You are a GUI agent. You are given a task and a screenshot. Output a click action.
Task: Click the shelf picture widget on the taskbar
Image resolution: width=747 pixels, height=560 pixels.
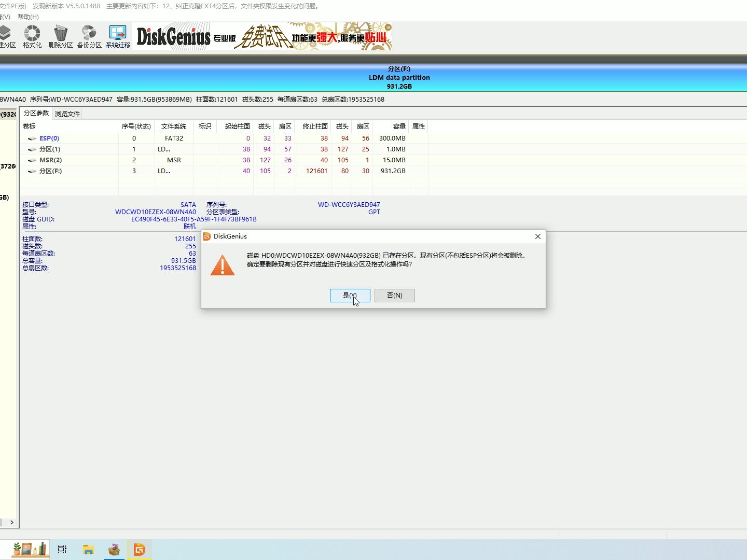tap(30, 549)
